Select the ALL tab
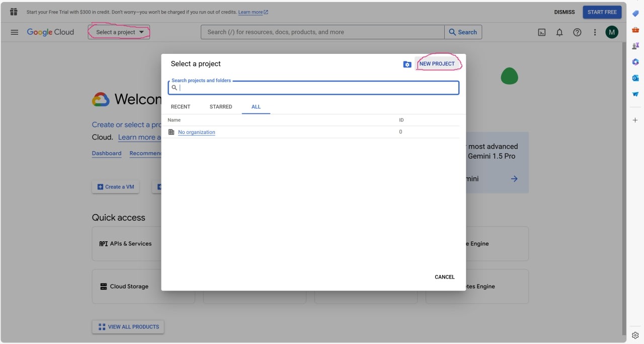 [x=256, y=107]
